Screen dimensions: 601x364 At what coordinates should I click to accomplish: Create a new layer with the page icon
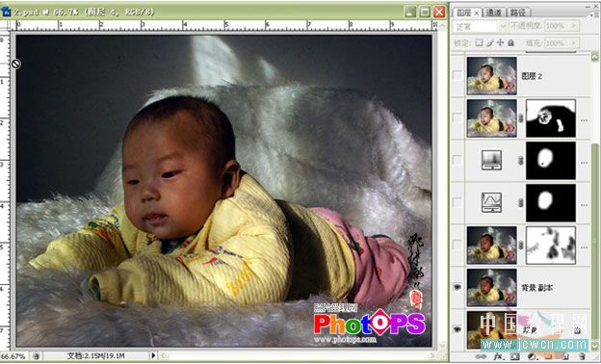(565, 356)
